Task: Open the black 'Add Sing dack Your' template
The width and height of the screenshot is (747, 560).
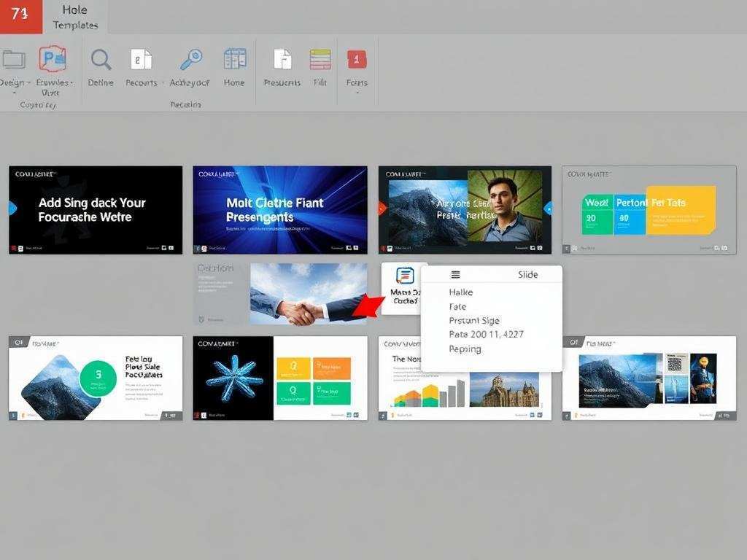Action: click(96, 210)
